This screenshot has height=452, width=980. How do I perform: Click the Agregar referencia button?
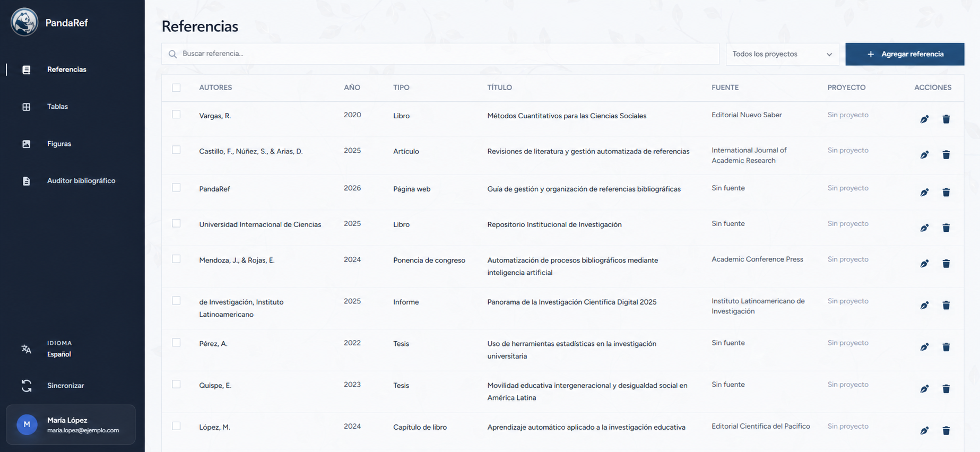[905, 54]
